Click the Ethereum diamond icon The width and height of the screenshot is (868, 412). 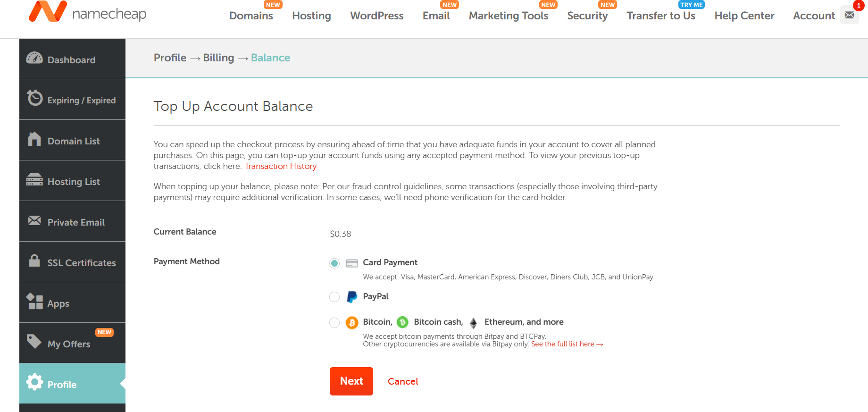[x=473, y=323]
